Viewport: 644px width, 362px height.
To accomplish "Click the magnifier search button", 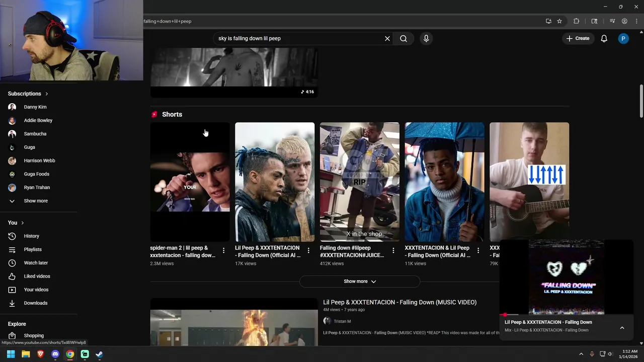I will pyautogui.click(x=404, y=38).
